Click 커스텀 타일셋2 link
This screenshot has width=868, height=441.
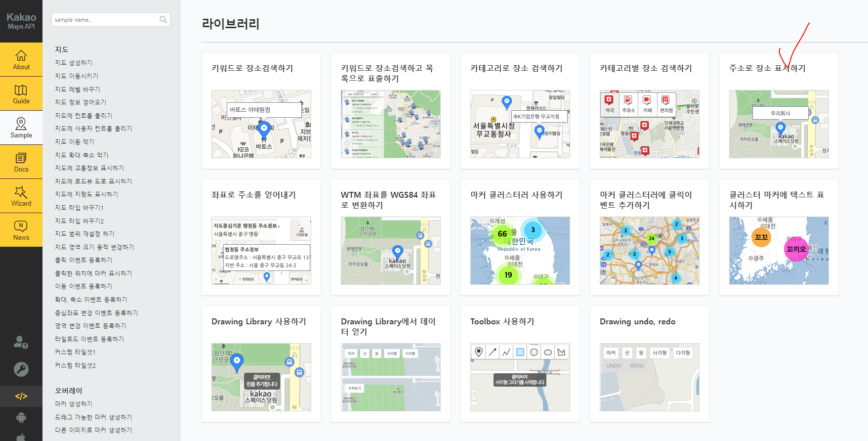(x=76, y=365)
